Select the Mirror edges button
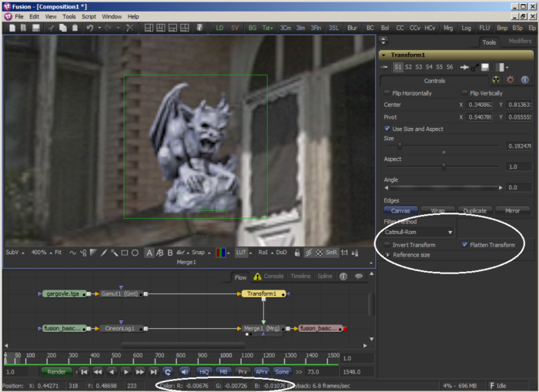Image resolution: width=539 pixels, height=392 pixels. [x=512, y=210]
